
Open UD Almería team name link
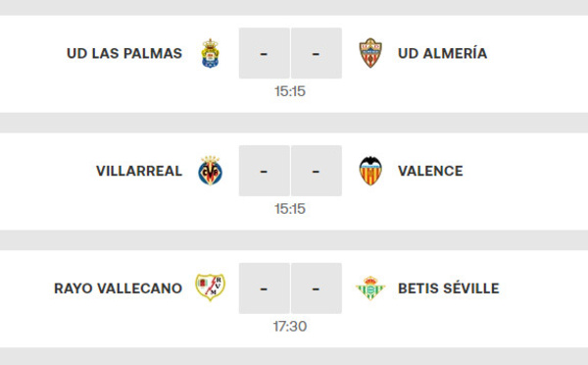point(443,53)
